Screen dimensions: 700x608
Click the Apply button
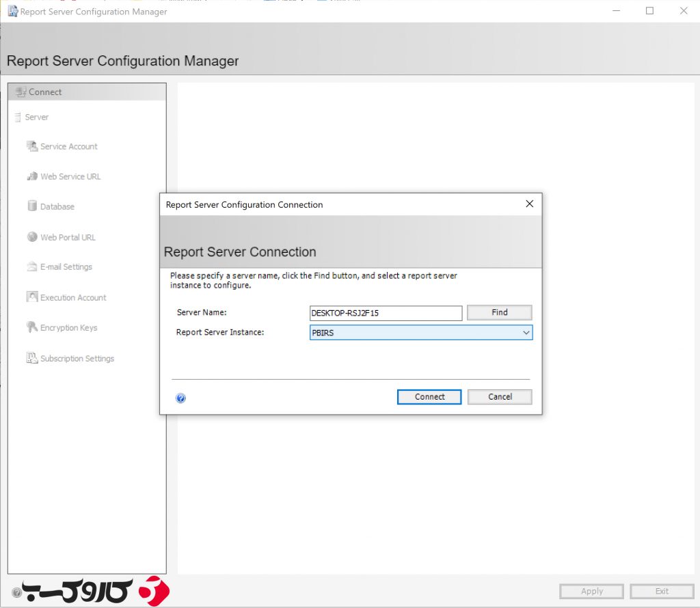pos(591,591)
